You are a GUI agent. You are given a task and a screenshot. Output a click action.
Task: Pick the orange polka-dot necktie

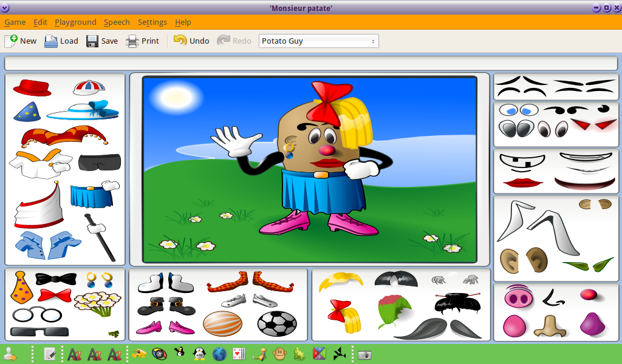tap(22, 288)
